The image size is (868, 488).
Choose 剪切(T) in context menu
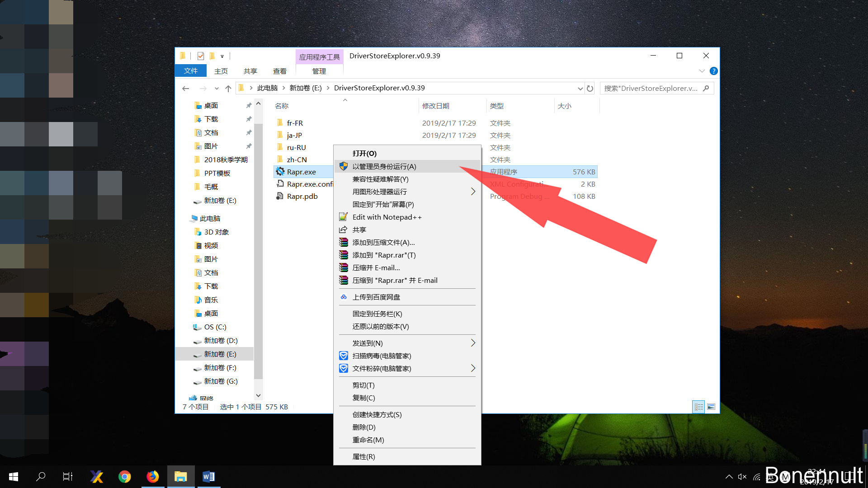[407, 385]
